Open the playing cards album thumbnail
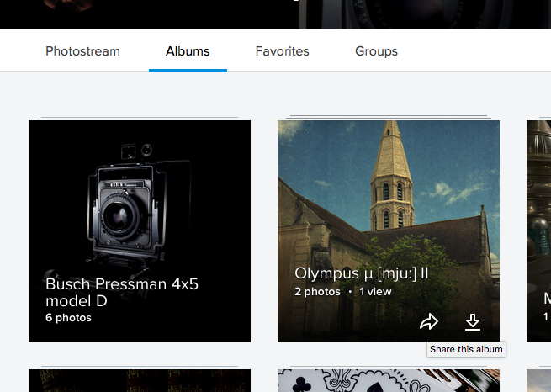The height and width of the screenshot is (392, 551). (x=389, y=380)
